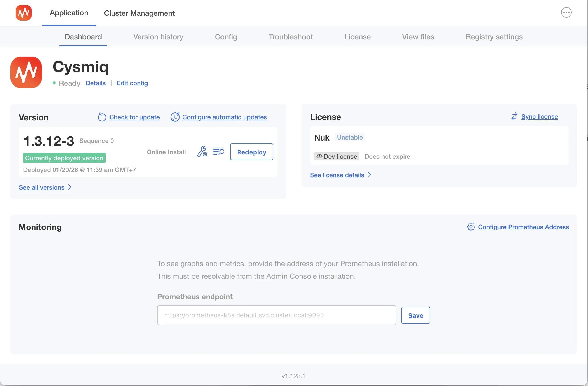588x386 pixels.
Task: Click the Deployed 01/20/26 timestamp text
Action: pyautogui.click(x=80, y=170)
